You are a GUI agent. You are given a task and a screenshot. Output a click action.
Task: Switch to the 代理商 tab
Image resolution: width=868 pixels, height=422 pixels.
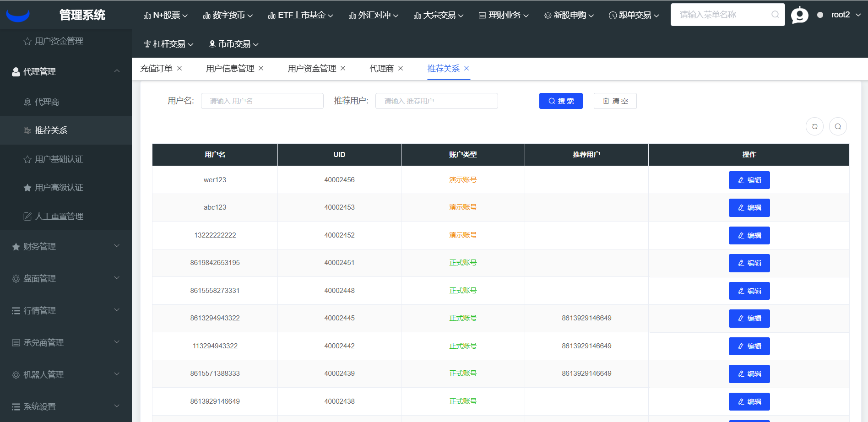381,69
